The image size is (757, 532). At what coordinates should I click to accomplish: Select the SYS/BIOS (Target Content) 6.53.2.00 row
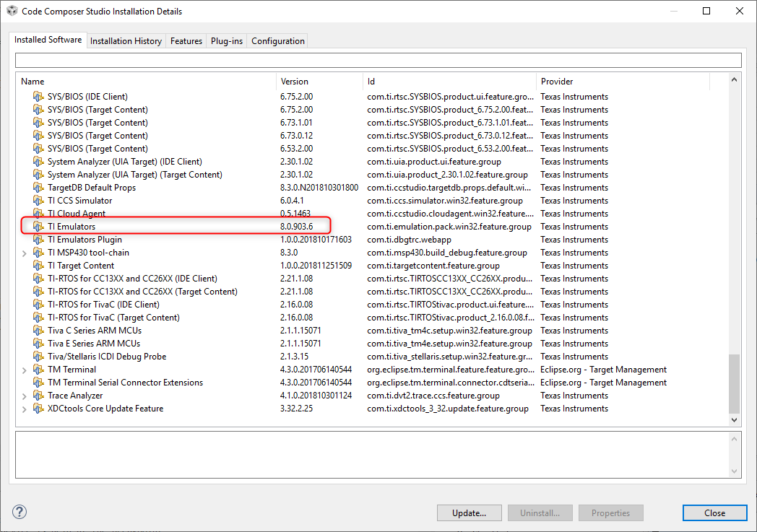tap(372, 149)
